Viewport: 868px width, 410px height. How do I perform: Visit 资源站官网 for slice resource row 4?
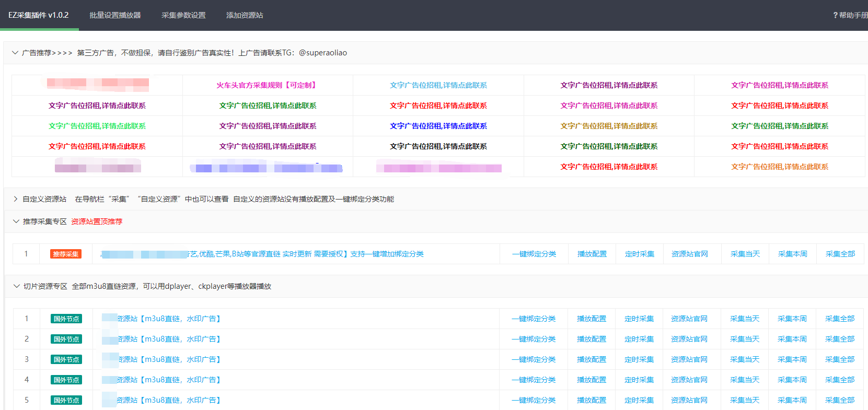tap(689, 380)
